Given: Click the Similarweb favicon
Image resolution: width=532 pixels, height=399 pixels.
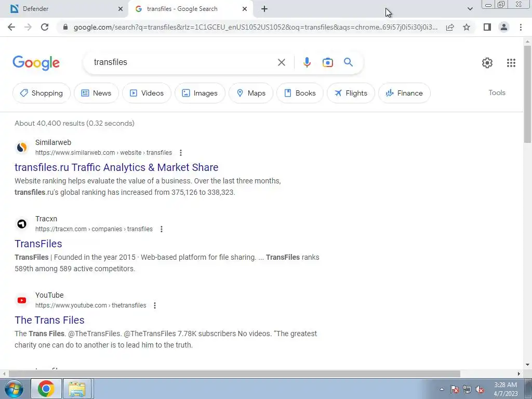Looking at the screenshot, I should tap(22, 147).
